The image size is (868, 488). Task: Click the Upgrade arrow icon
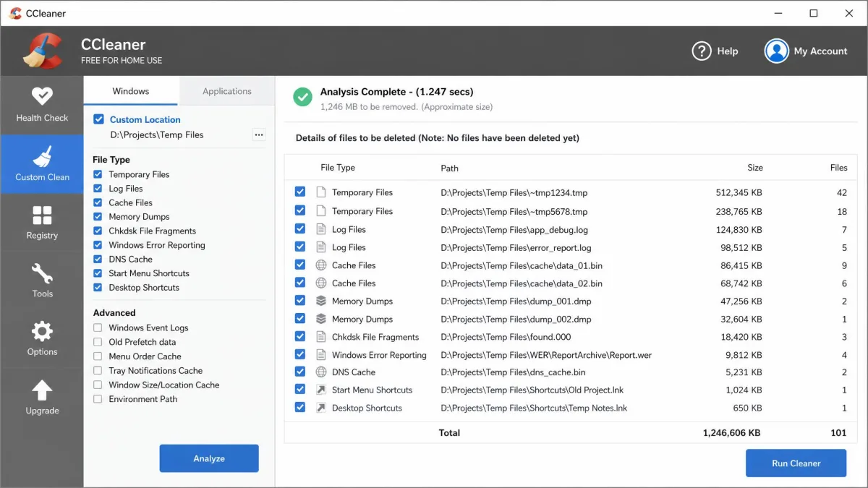tap(42, 390)
